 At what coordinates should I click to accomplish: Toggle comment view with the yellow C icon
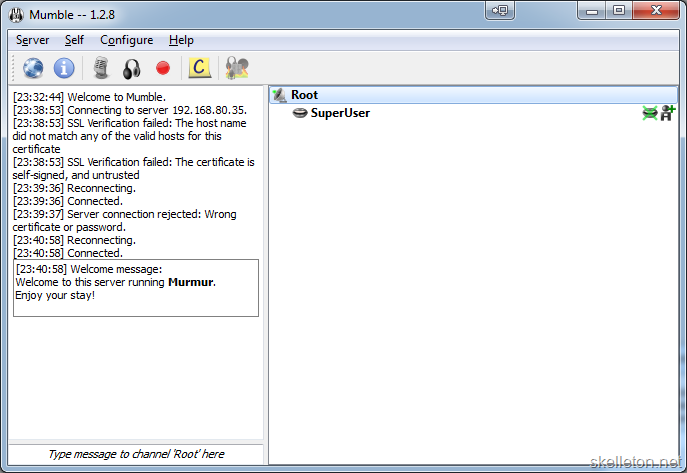click(199, 68)
